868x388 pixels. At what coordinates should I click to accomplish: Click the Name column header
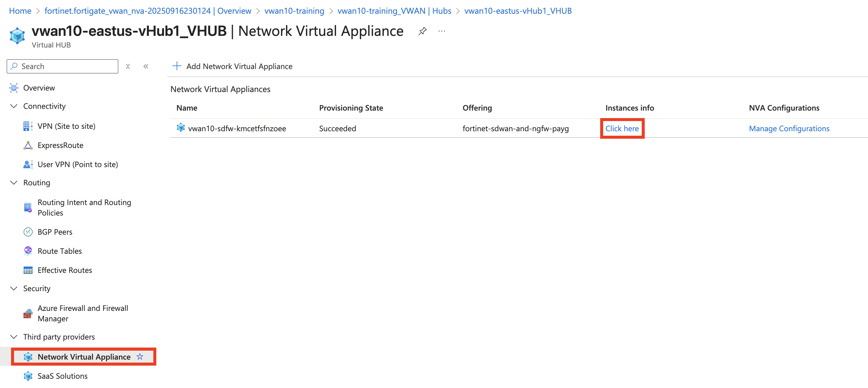(187, 108)
